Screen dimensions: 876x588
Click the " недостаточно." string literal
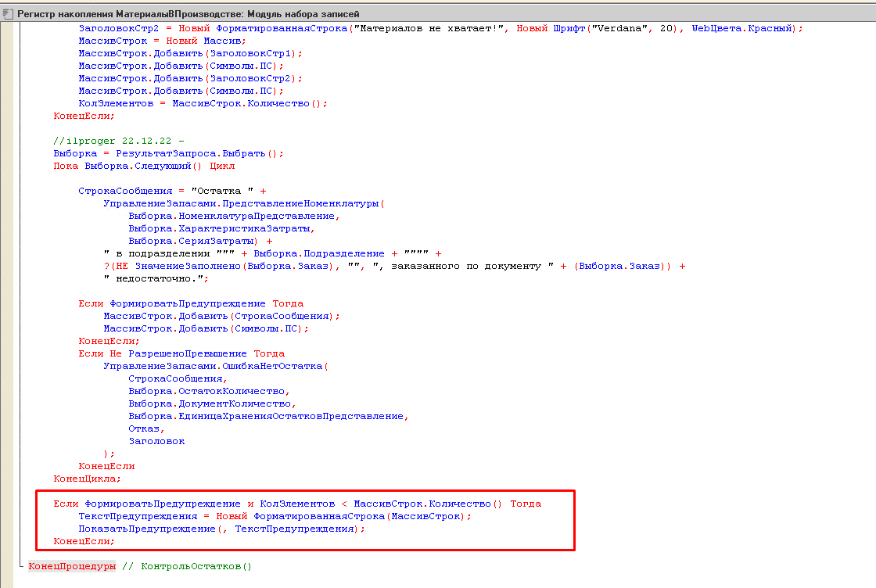click(x=156, y=278)
